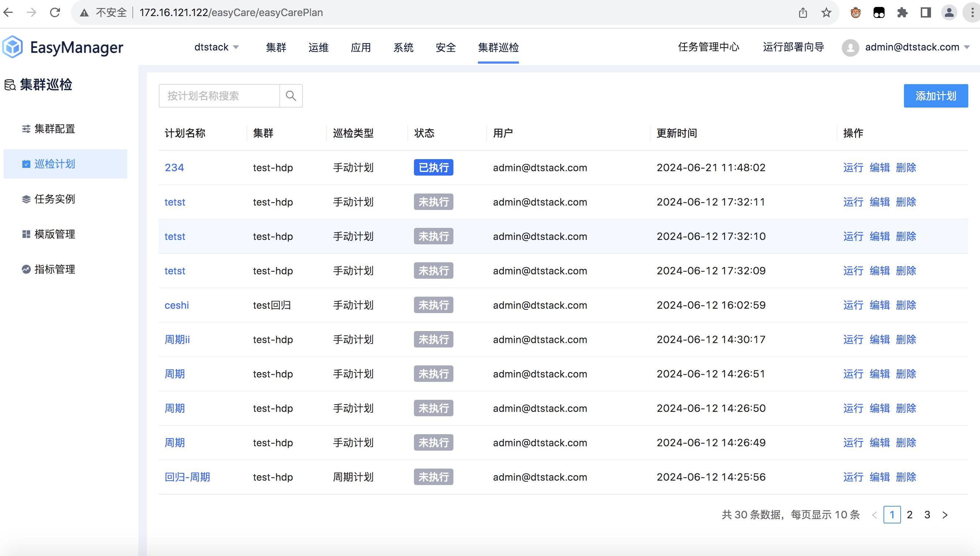Open the 安全 top menu
Image resolution: width=980 pixels, height=556 pixels.
pyautogui.click(x=446, y=47)
